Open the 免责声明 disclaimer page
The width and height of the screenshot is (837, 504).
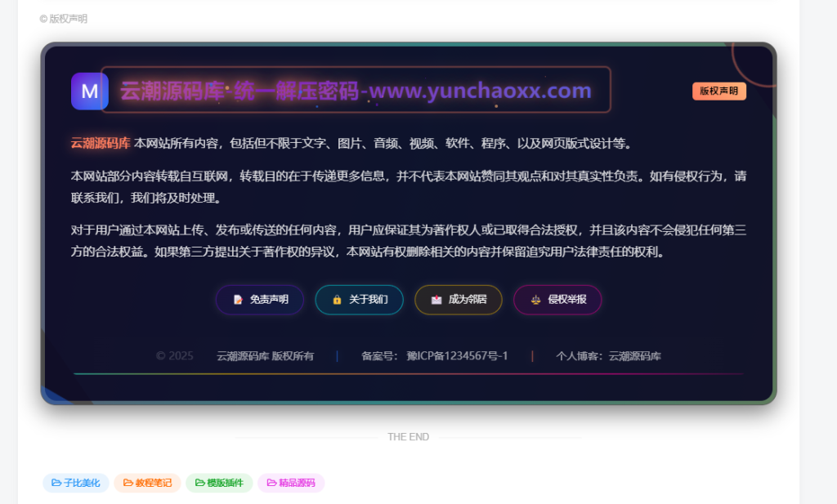point(260,300)
